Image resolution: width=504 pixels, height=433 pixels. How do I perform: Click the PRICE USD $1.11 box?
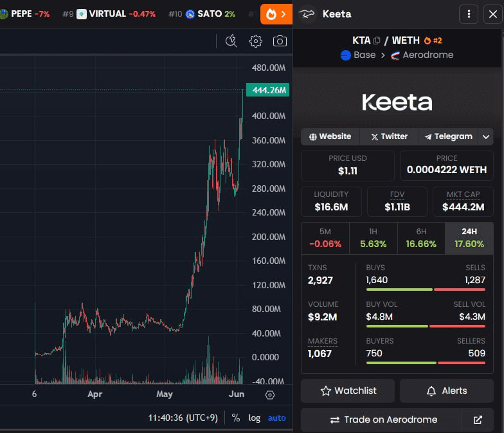click(347, 166)
